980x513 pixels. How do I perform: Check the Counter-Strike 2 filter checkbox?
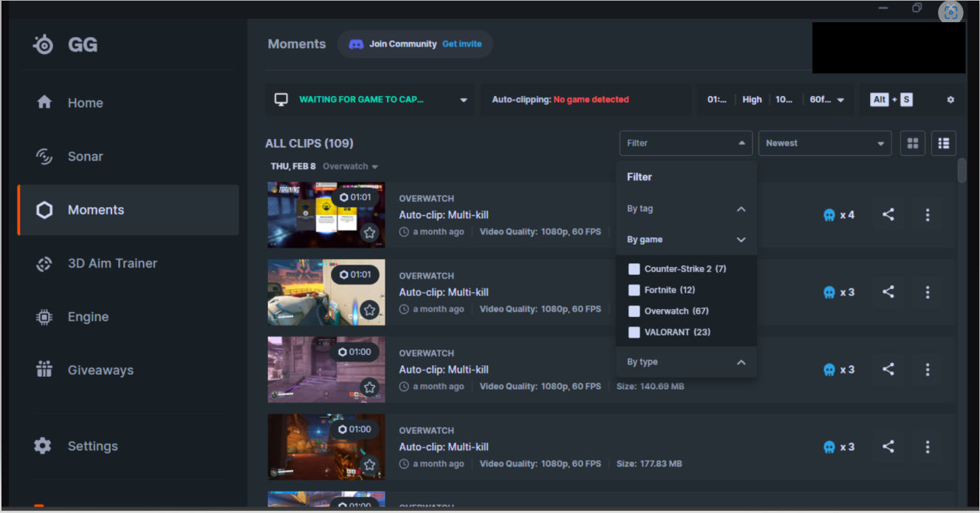[634, 269]
